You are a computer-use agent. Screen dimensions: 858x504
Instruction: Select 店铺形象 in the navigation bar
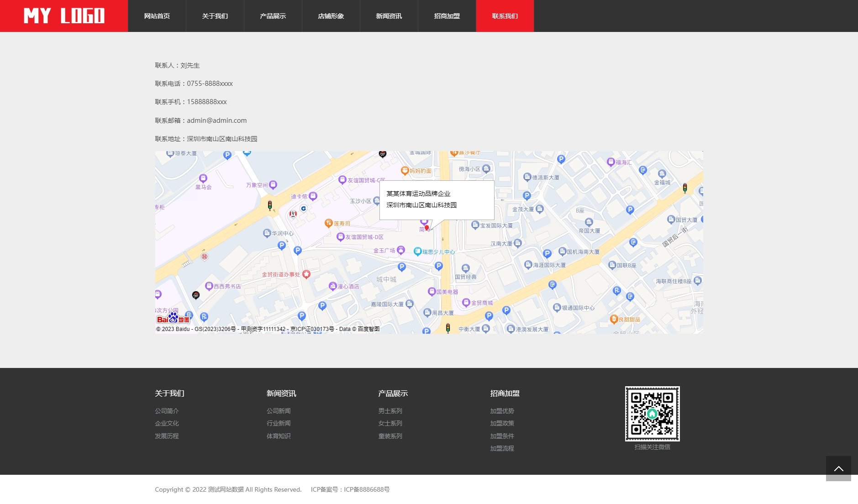331,16
